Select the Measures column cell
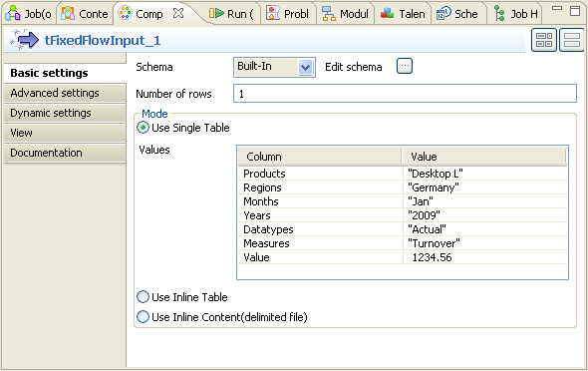Viewport: 588px width, 371px height. click(321, 243)
